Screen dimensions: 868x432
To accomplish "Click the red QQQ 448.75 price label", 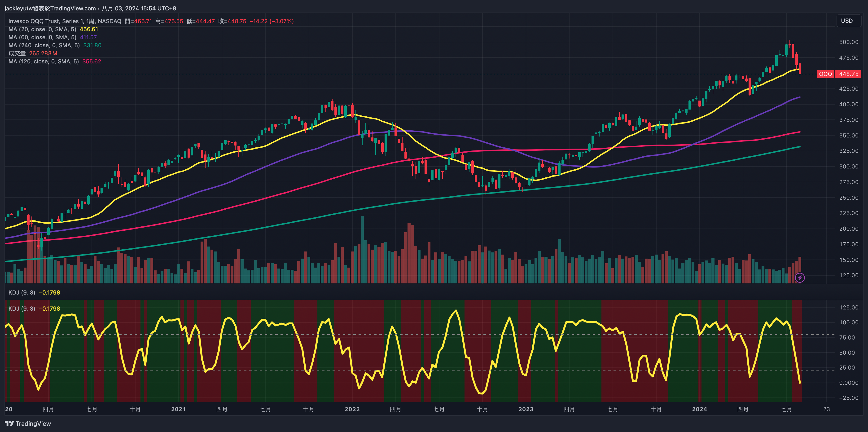I will (839, 74).
